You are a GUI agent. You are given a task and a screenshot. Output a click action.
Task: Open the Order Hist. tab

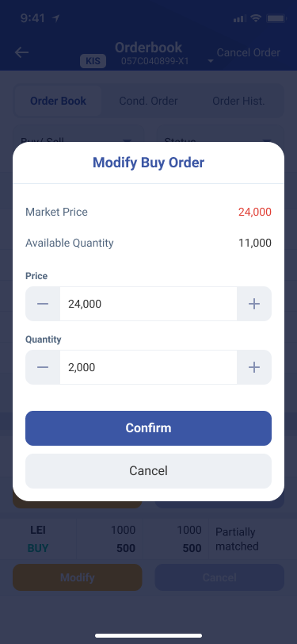[238, 101]
